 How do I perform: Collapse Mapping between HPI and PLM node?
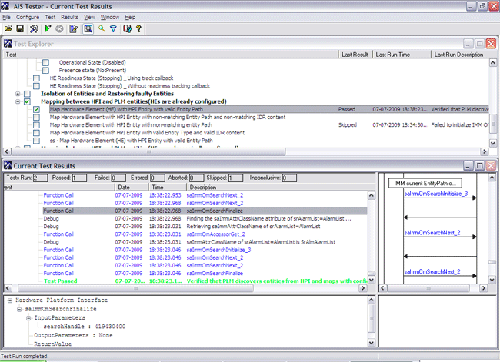[18, 102]
